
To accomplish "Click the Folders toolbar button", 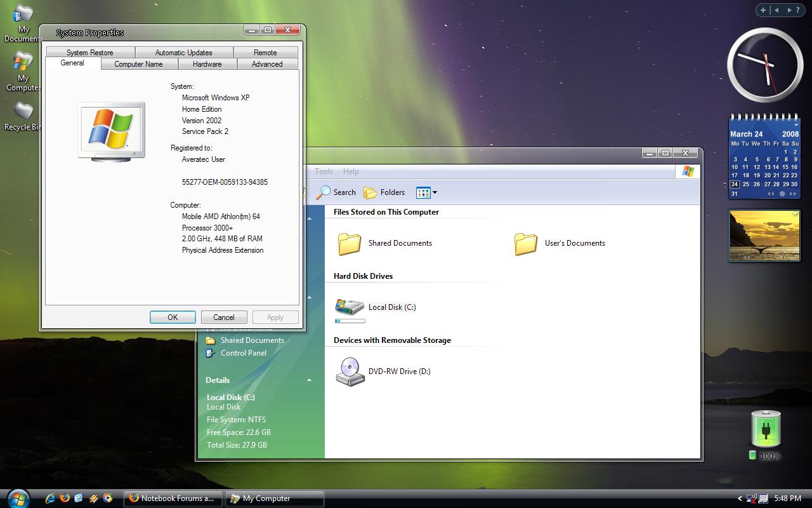I will [x=384, y=192].
